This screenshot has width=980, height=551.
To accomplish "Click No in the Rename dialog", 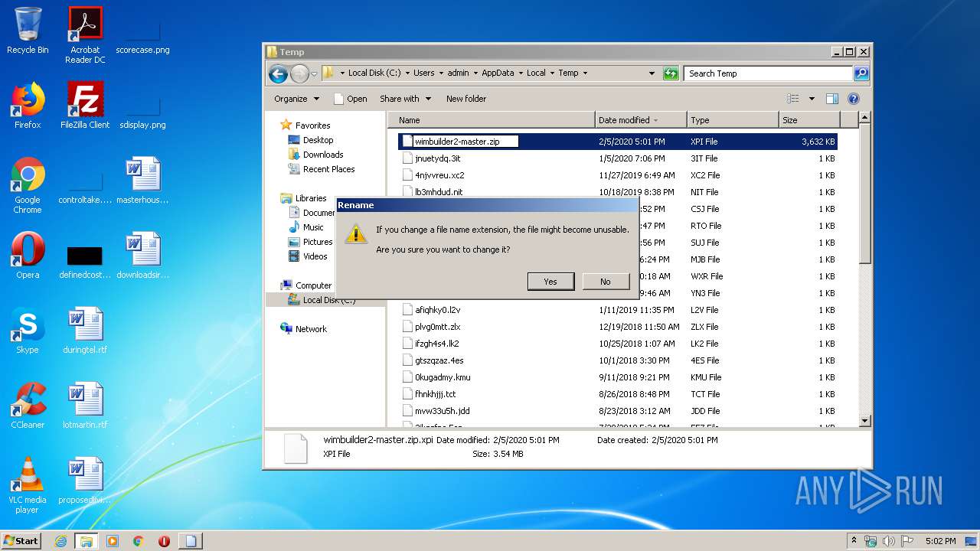I will pyautogui.click(x=605, y=282).
